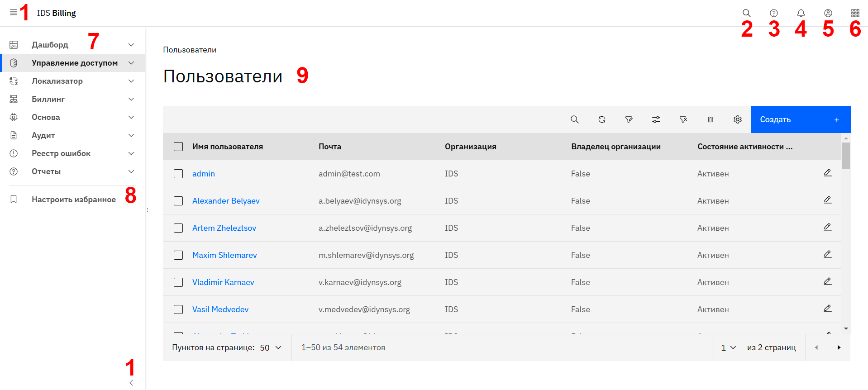Open the notifications bell icon

pyautogui.click(x=801, y=13)
